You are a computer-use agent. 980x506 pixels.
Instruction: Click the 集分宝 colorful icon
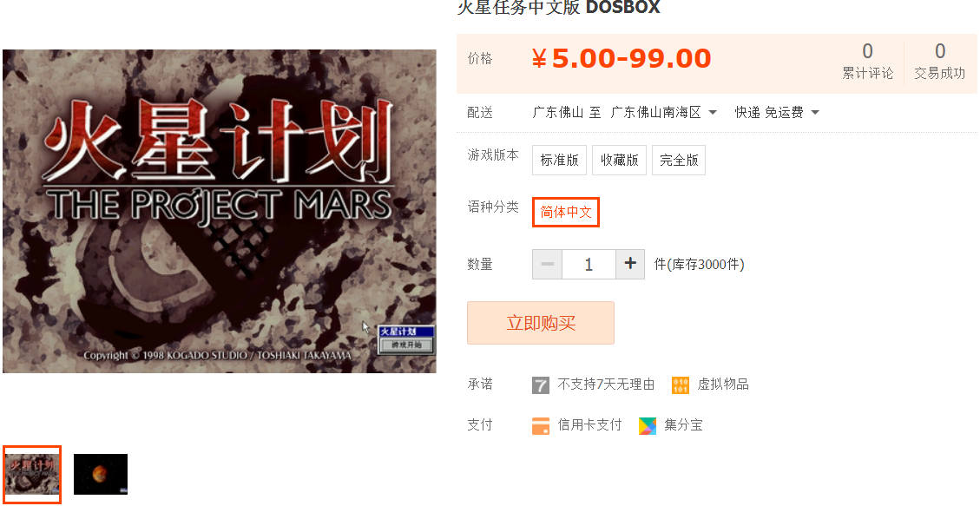tap(648, 426)
